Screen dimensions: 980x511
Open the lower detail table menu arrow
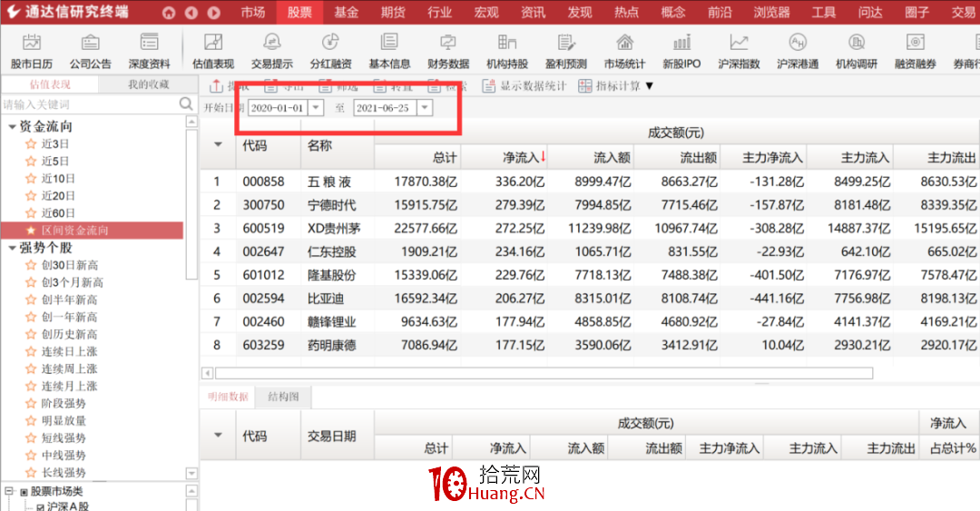point(218,435)
